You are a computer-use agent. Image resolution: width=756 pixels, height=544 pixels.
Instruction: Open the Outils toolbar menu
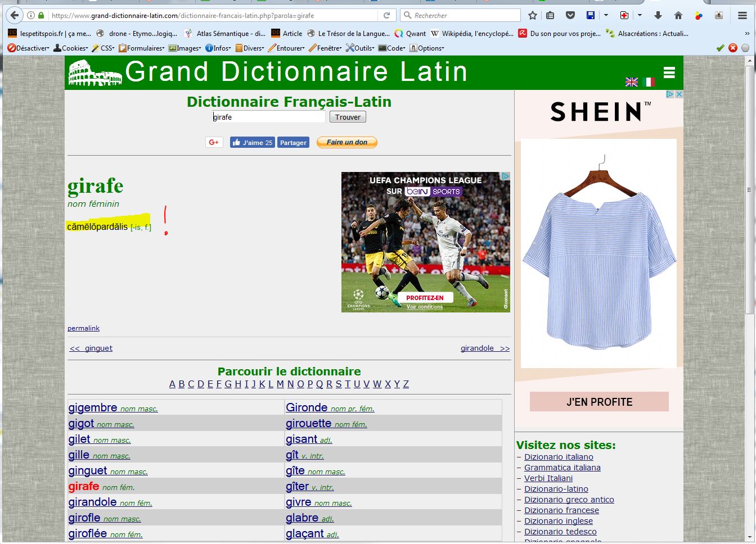360,48
